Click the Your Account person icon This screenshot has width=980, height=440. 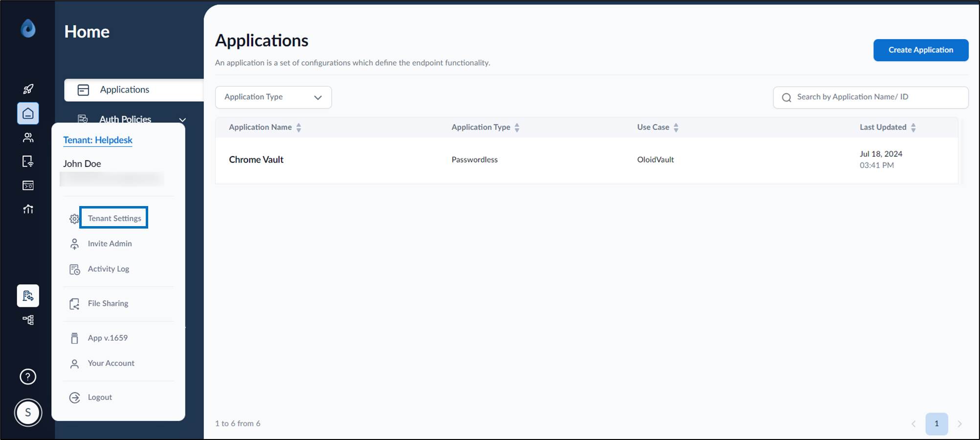74,364
